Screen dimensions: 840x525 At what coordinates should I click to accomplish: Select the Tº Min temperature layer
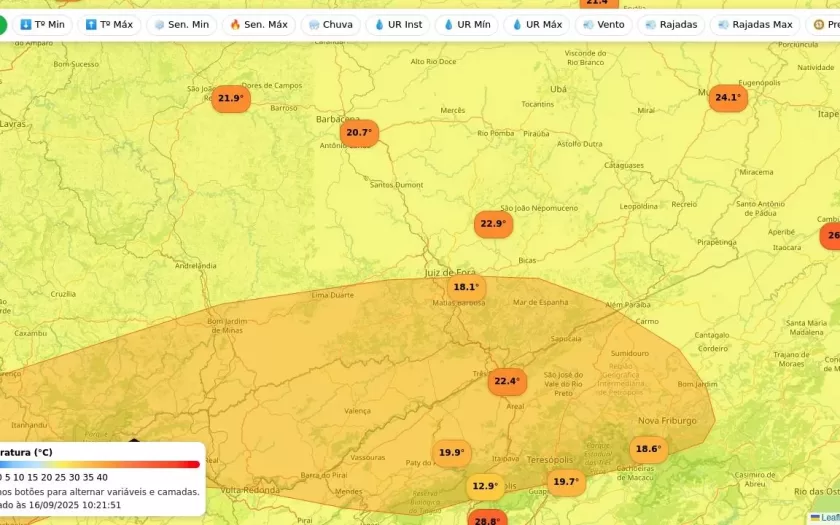tap(42, 24)
